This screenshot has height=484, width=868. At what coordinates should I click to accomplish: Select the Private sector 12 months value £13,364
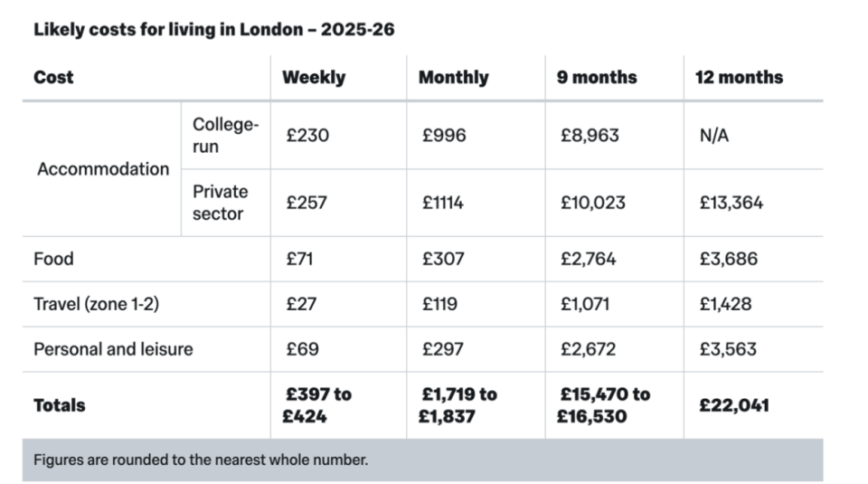click(x=731, y=203)
